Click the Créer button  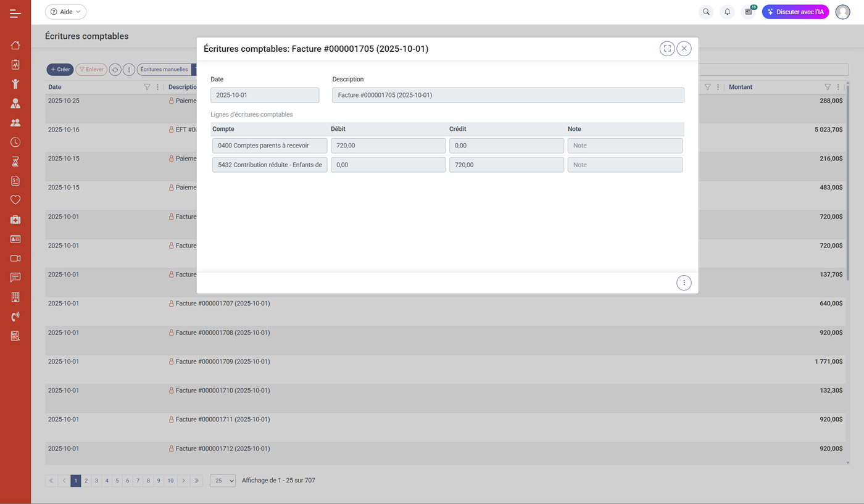[x=59, y=69]
